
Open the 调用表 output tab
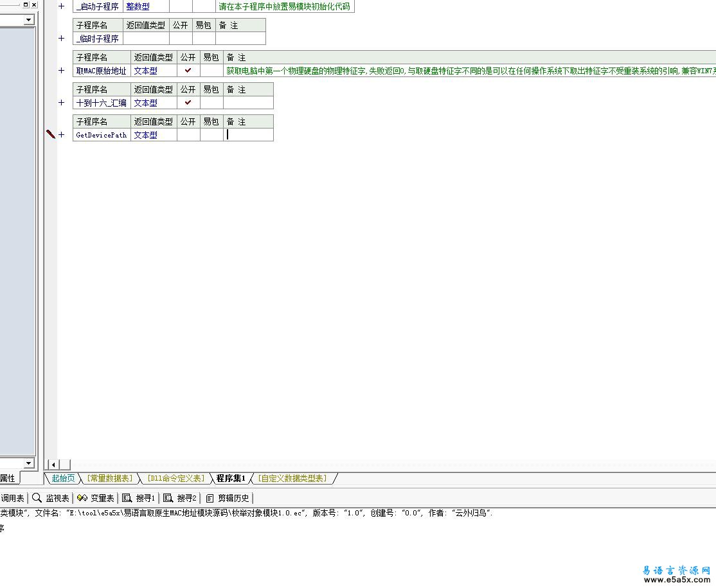12,498
